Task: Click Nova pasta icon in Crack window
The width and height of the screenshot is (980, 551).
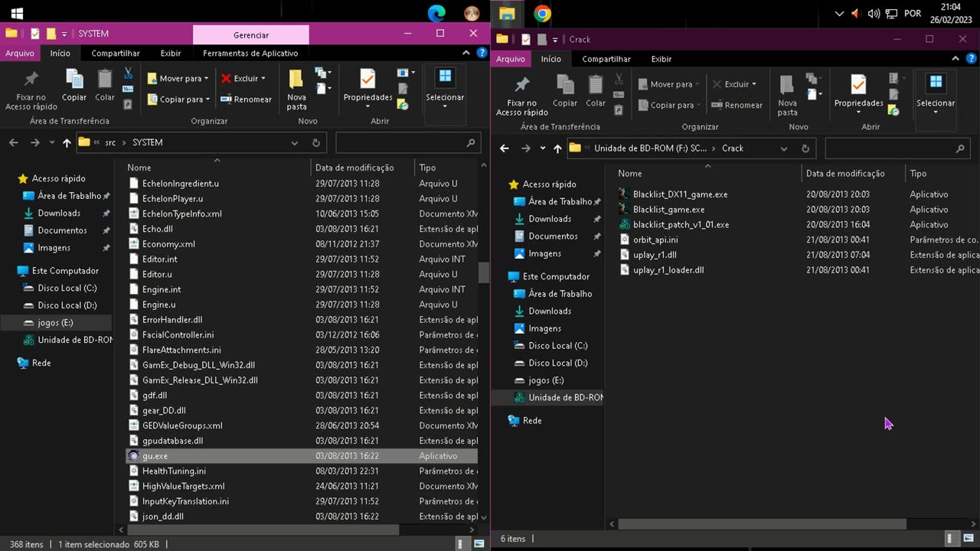Action: click(787, 85)
